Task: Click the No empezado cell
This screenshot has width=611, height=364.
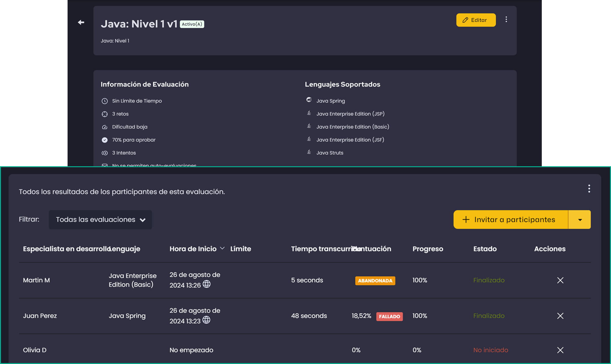Action: [x=191, y=350]
